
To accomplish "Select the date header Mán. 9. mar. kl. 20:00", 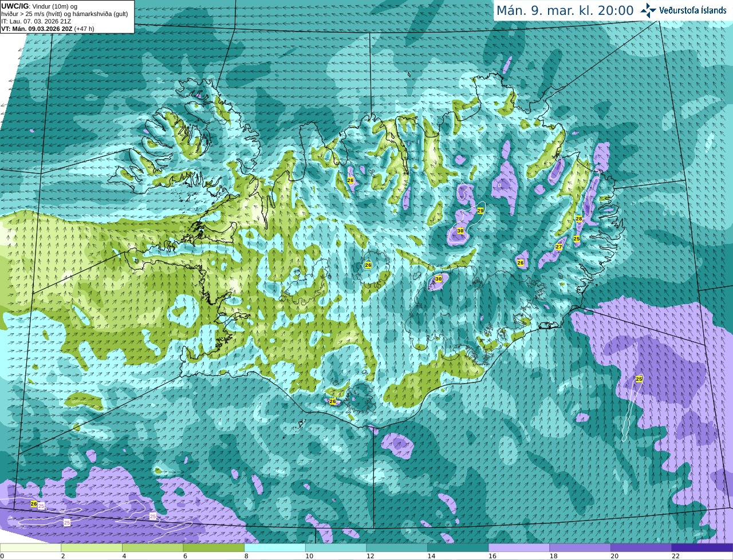I will 565,10.
